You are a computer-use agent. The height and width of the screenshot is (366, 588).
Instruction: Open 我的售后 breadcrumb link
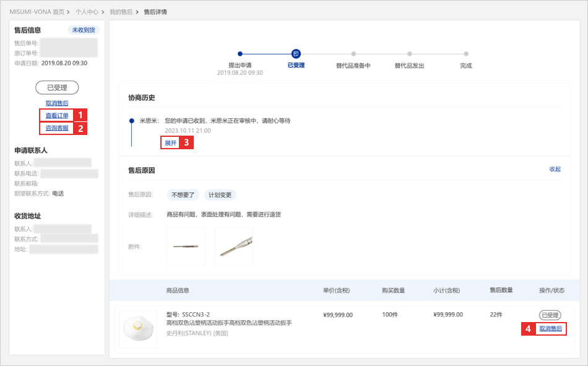click(x=121, y=12)
